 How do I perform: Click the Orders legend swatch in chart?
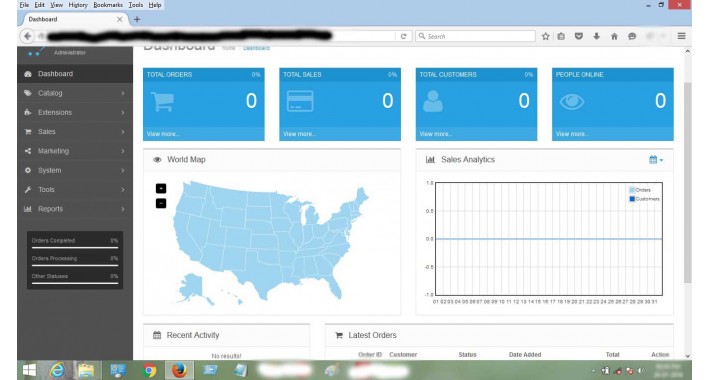point(632,190)
